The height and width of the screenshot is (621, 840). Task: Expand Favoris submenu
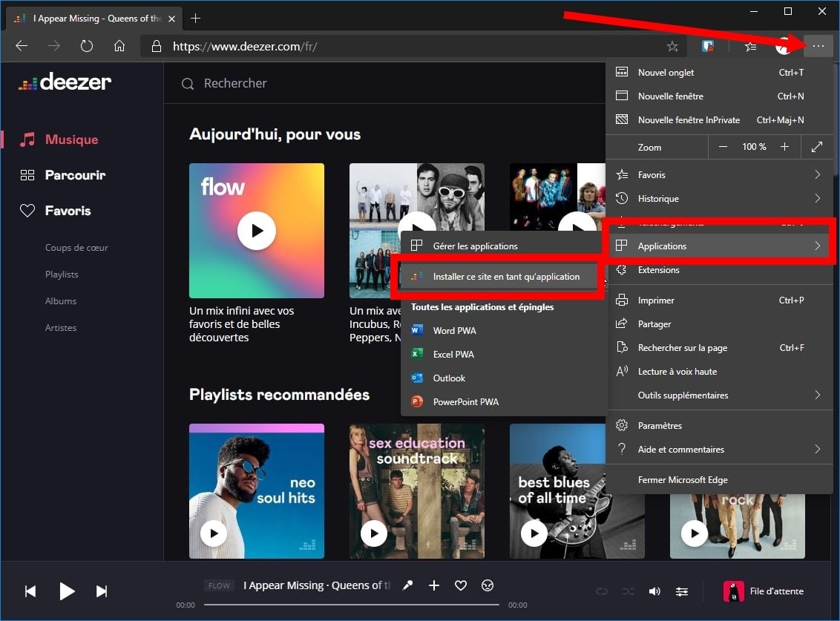719,174
